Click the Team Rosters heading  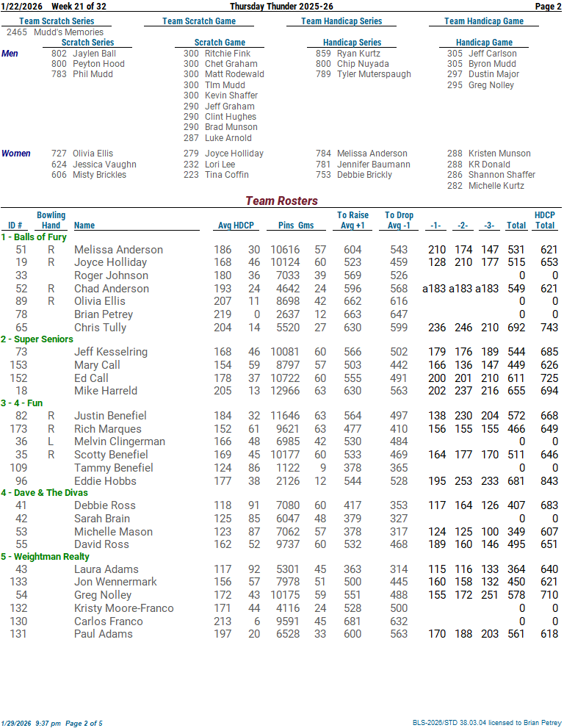[281, 201]
